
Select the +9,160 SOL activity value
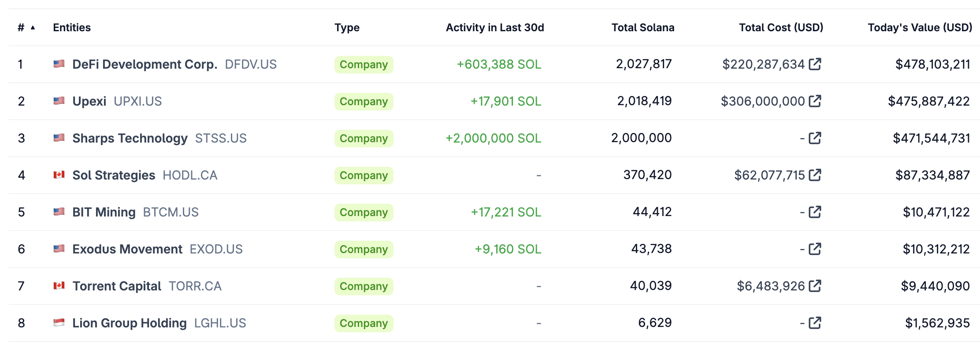(x=508, y=249)
